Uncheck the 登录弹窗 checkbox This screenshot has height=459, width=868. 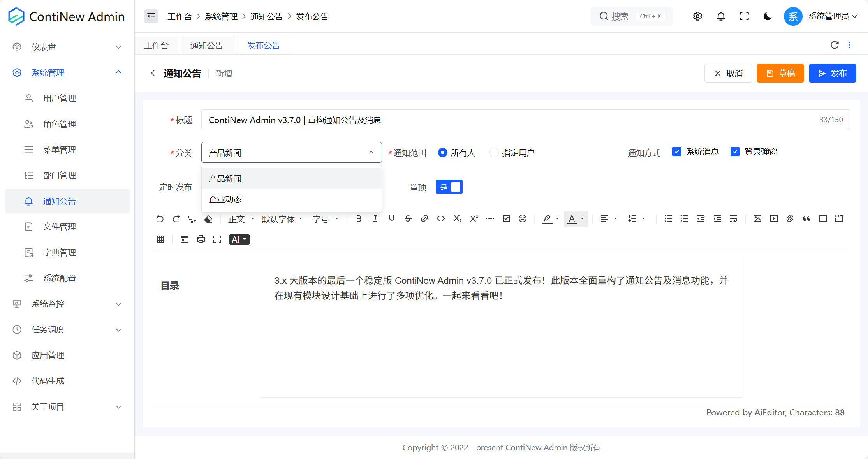735,152
